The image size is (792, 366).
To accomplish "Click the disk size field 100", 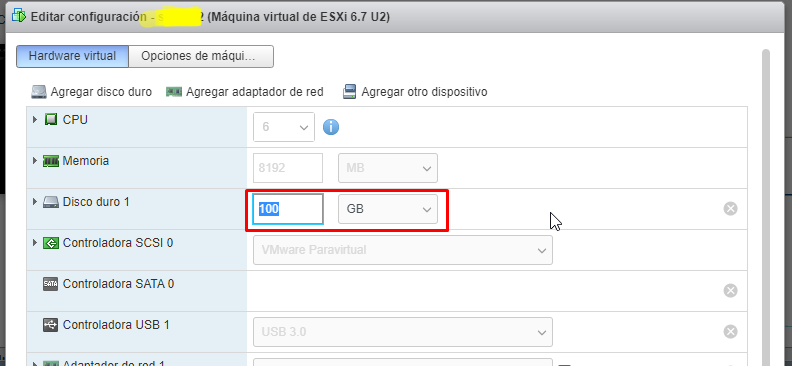I will click(x=288, y=209).
